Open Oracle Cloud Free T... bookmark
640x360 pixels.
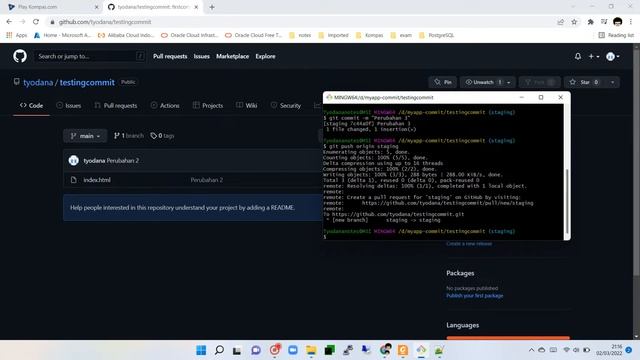tap(253, 35)
